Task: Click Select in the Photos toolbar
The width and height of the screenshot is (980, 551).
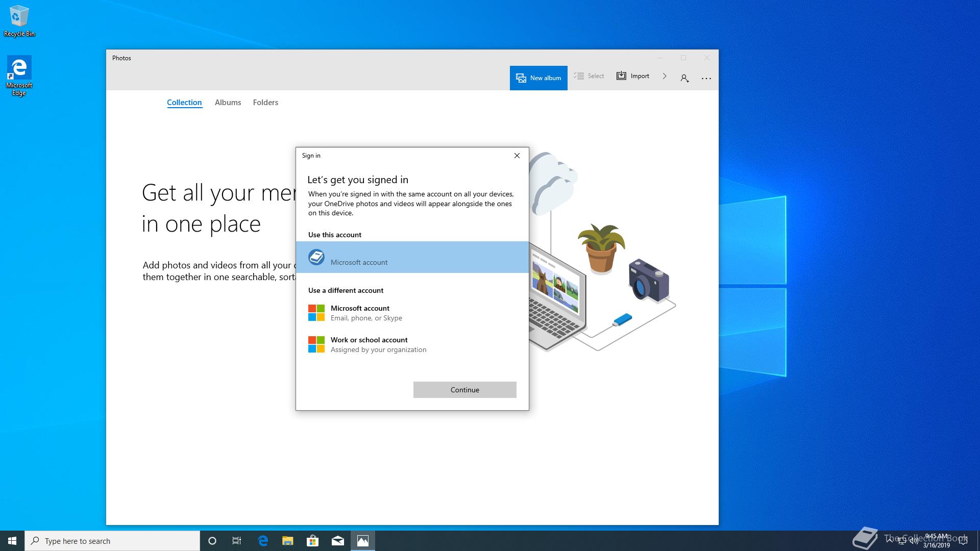Action: point(589,76)
